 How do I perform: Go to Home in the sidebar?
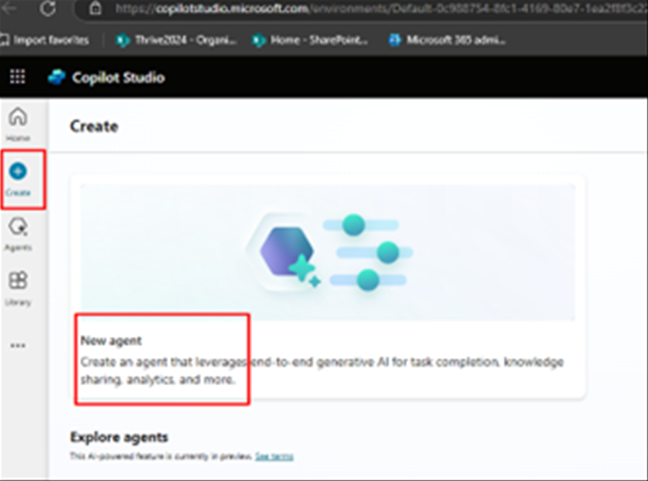[x=18, y=123]
